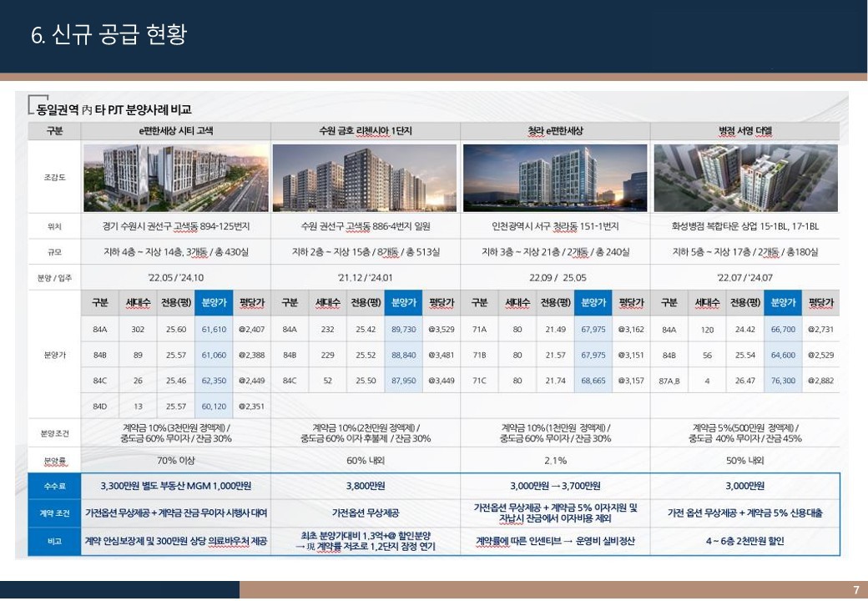Select column header '청라 e편한세상'
Screen dimensions: 868x601
point(555,131)
